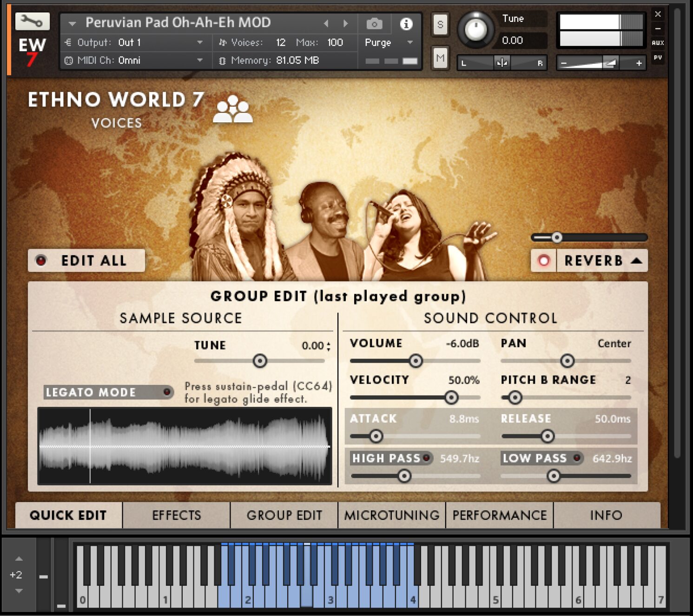Click the -6.0dB volume value
Screen dimensions: 693x616
coord(462,344)
